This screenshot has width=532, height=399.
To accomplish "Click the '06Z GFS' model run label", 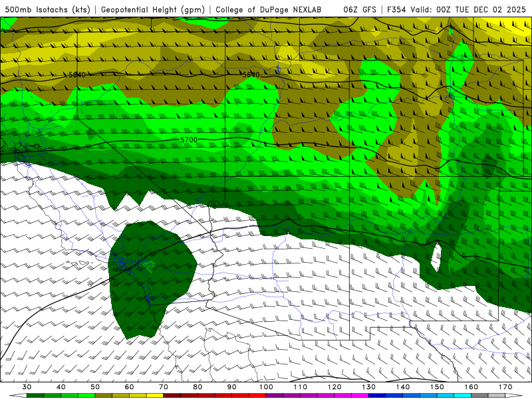I will tap(360, 9).
